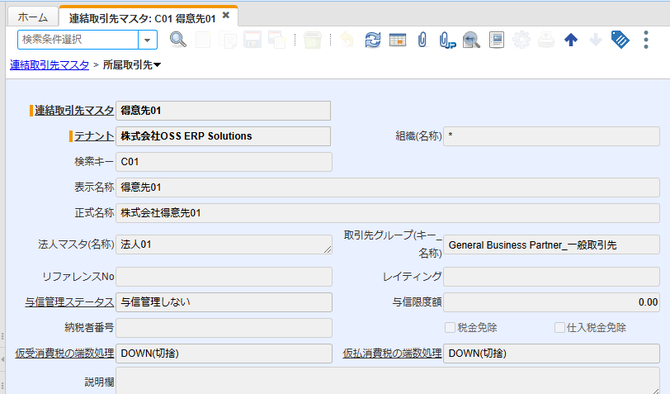Click the greyed-out Undo arrow icon
Image resolution: width=670 pixels, height=394 pixels.
pyautogui.click(x=347, y=40)
